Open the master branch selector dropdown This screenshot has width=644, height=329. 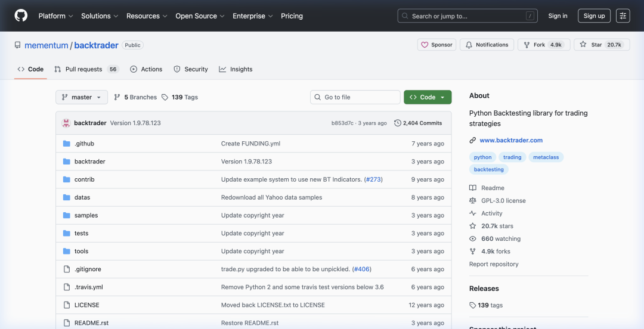click(82, 97)
